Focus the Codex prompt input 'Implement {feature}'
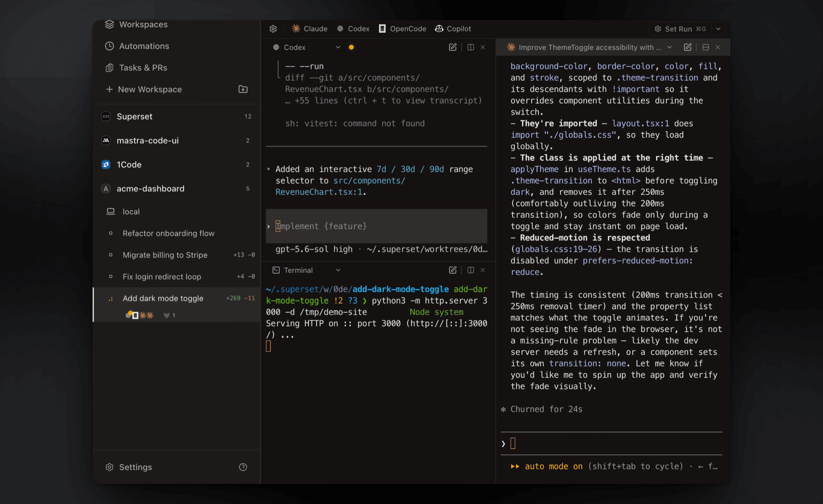Image resolution: width=823 pixels, height=504 pixels. tap(376, 226)
